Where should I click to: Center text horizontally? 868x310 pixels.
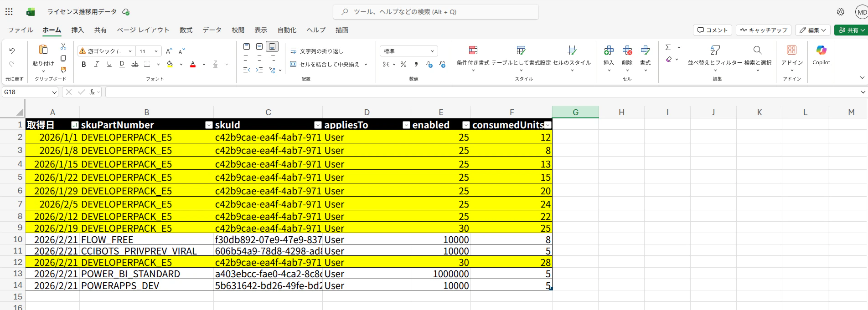(x=259, y=58)
